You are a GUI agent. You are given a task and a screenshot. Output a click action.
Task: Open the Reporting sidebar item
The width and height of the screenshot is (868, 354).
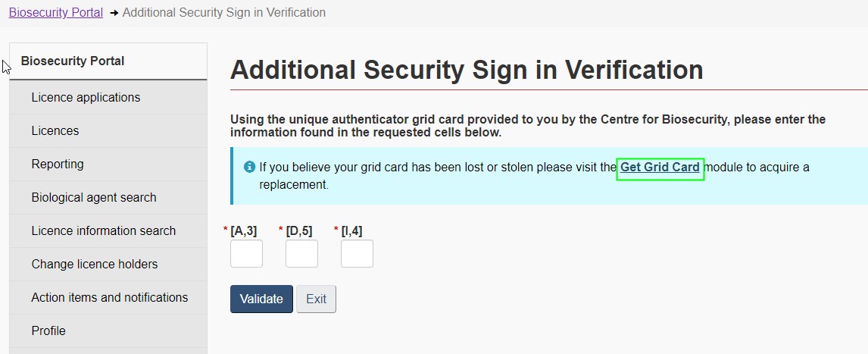coord(58,164)
